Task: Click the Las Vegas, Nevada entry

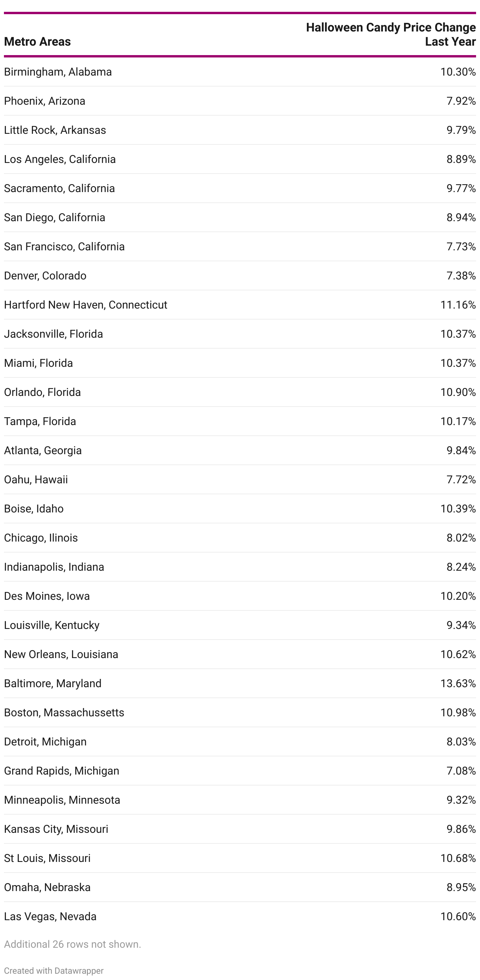Action: coord(50,917)
